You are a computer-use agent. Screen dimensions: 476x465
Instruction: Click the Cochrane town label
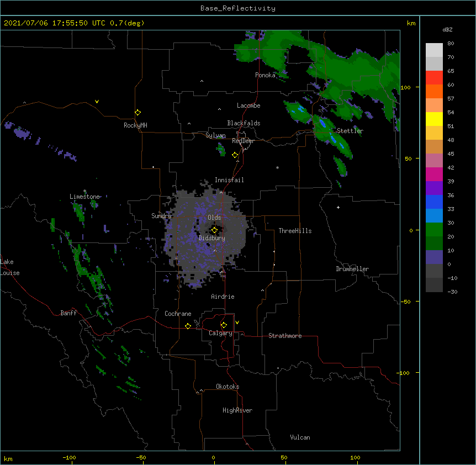[x=178, y=314]
